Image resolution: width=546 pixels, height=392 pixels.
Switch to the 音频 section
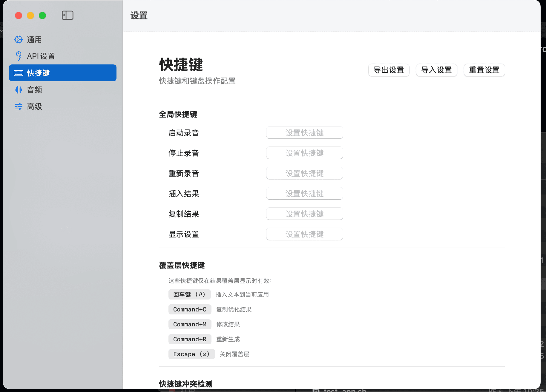(x=63, y=90)
